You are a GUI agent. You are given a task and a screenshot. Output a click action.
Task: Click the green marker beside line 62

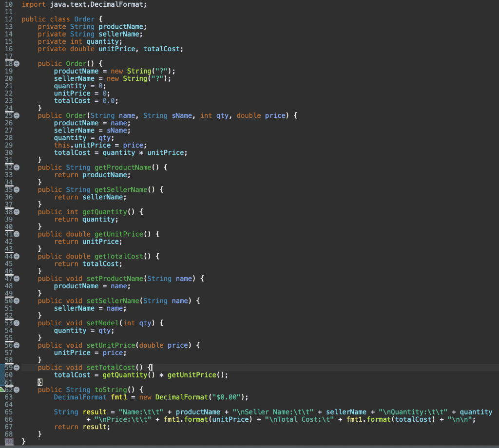point(3,390)
